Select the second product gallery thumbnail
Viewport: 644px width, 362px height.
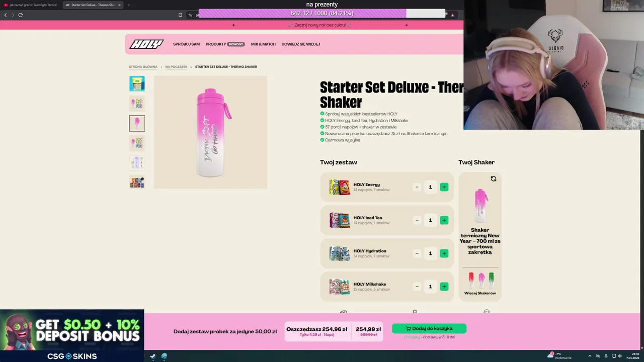[x=137, y=104]
